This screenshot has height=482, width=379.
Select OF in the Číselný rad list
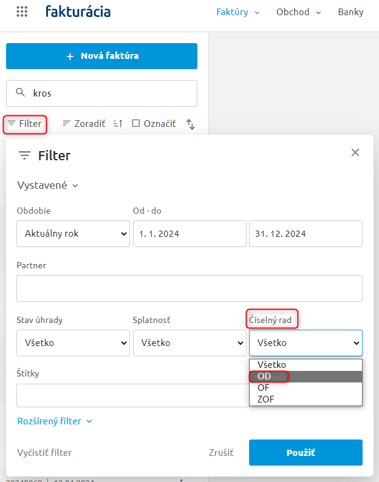click(306, 388)
